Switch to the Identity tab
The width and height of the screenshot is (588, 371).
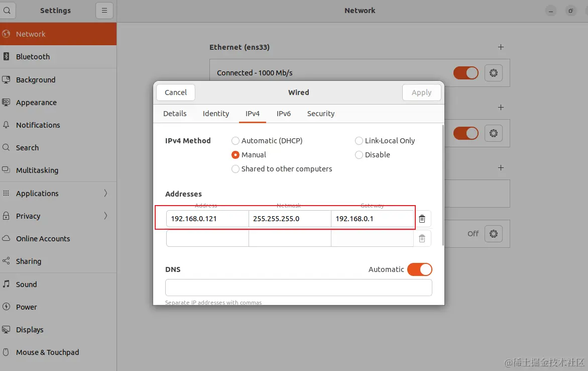point(216,114)
